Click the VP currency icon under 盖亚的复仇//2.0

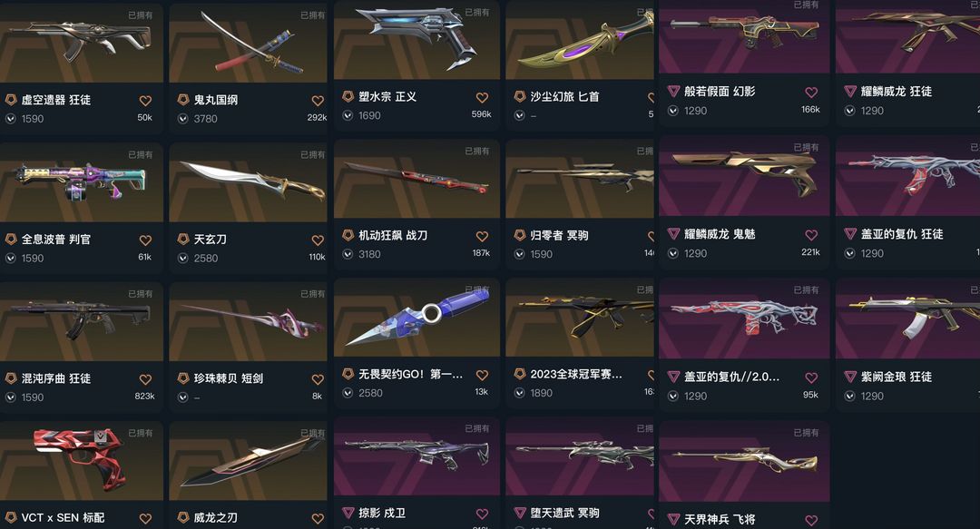coord(673,396)
